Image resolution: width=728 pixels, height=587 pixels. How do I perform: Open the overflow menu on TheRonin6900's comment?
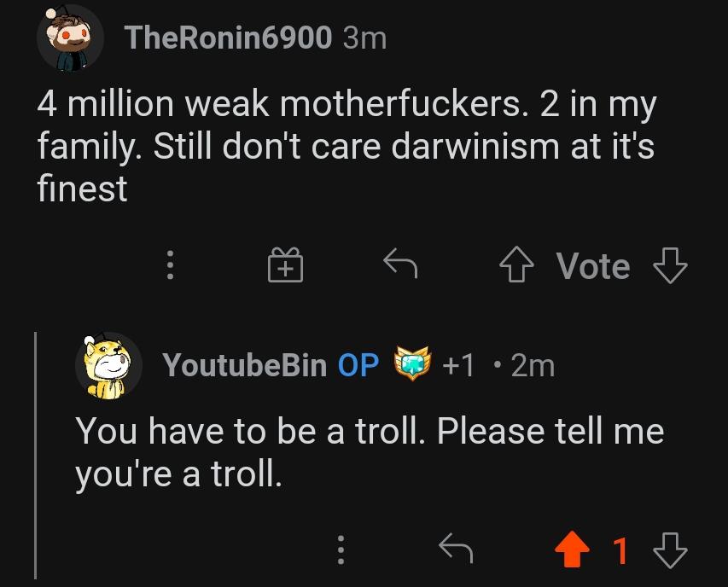click(170, 265)
